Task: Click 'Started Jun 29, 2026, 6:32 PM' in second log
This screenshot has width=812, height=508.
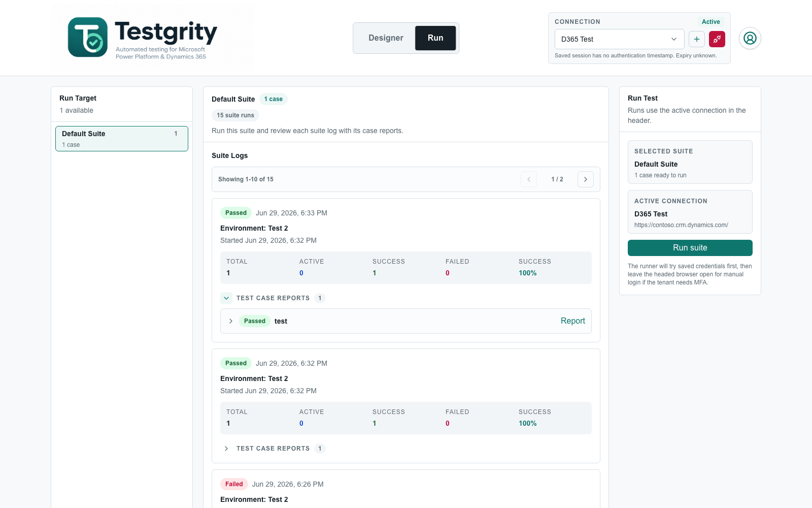Action: 268,391
